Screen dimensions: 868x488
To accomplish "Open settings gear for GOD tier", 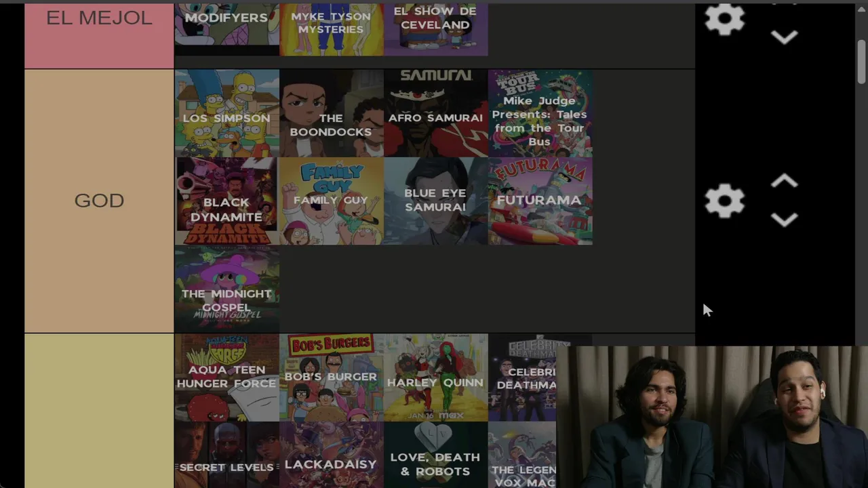I will (x=724, y=201).
